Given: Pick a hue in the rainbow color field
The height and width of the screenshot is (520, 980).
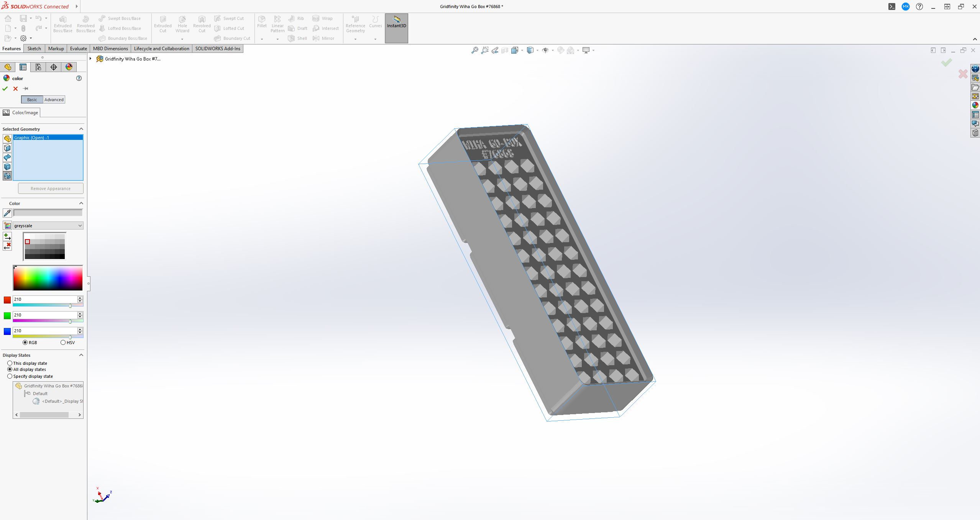Looking at the screenshot, I should pyautogui.click(x=48, y=278).
